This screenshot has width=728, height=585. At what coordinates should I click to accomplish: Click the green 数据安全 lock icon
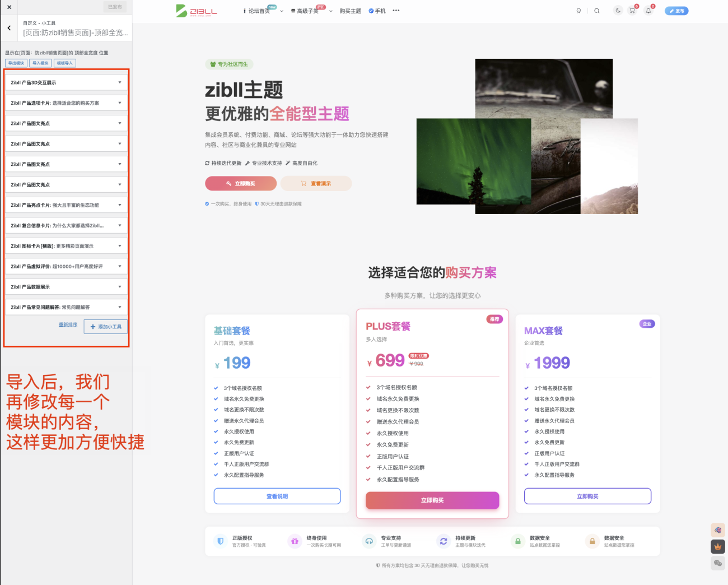518,541
